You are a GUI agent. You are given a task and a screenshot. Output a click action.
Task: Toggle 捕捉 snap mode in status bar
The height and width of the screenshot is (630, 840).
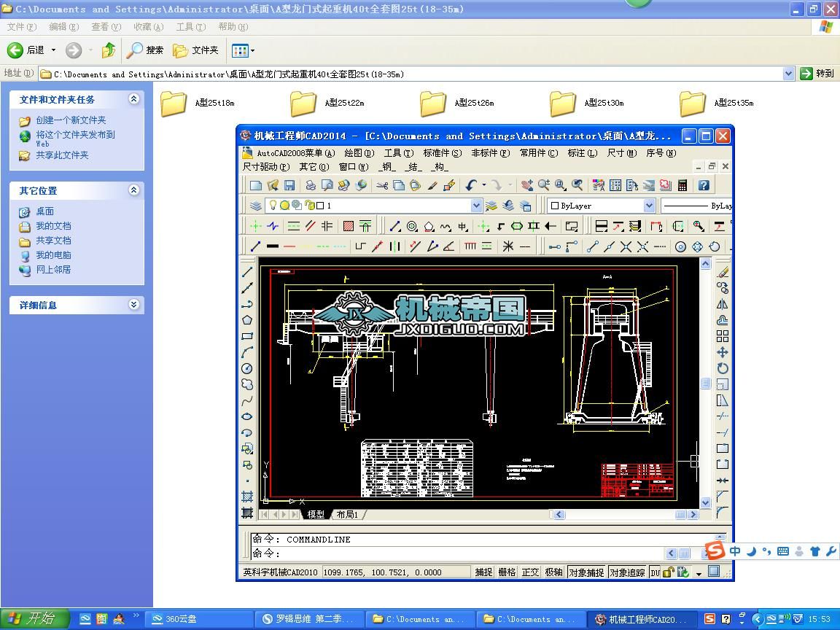(483, 572)
